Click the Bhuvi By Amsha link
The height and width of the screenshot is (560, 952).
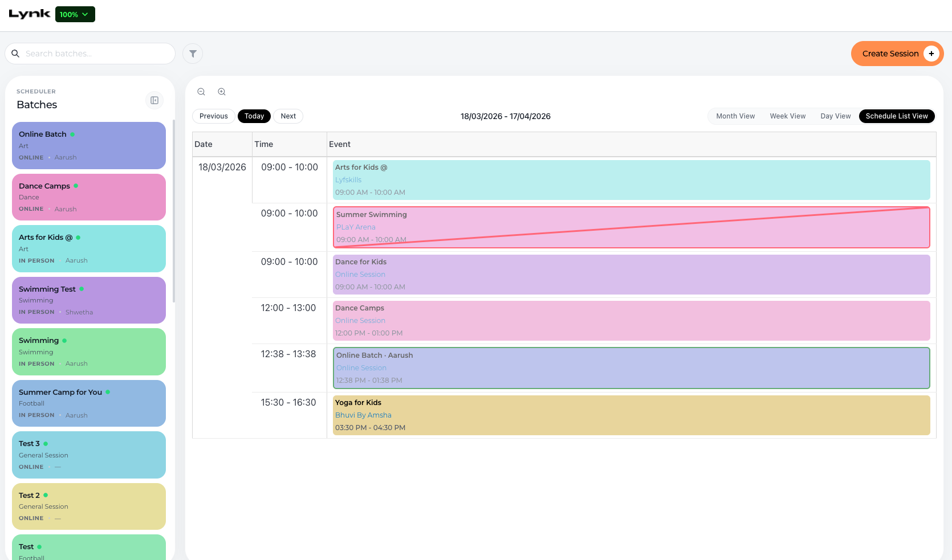363,415
